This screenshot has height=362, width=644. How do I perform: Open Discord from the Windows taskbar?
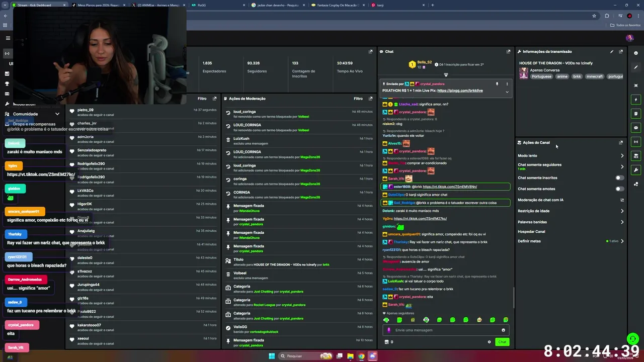tap(373, 356)
